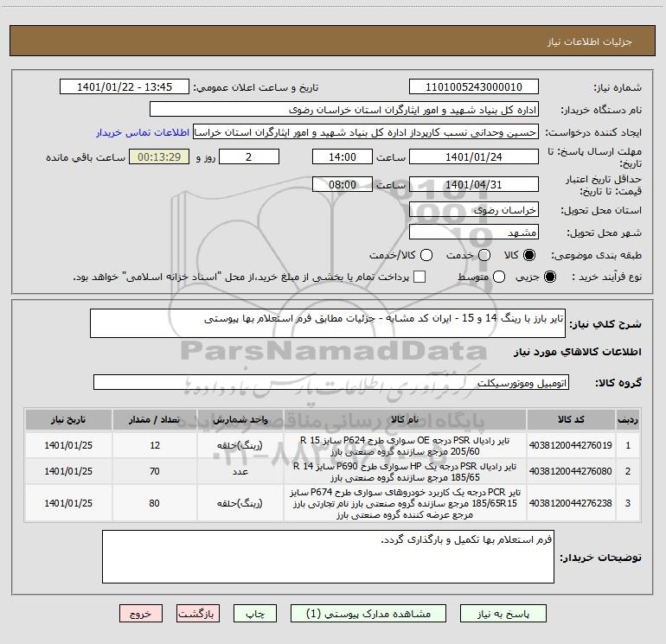Click the buyer notes text area
The height and width of the screenshot is (644, 666).
[x=328, y=557]
